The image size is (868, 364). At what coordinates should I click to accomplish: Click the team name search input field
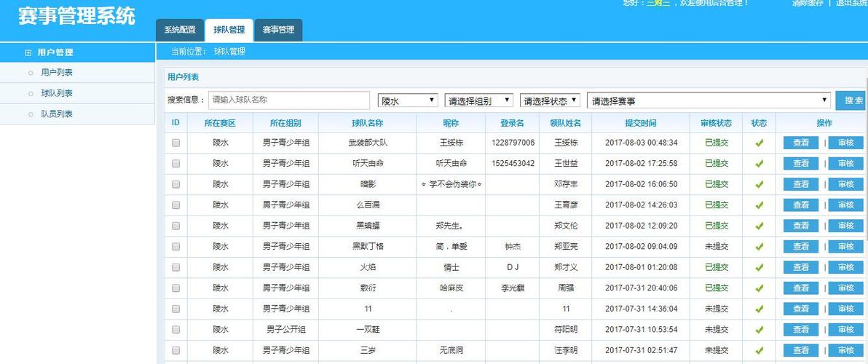(x=289, y=100)
